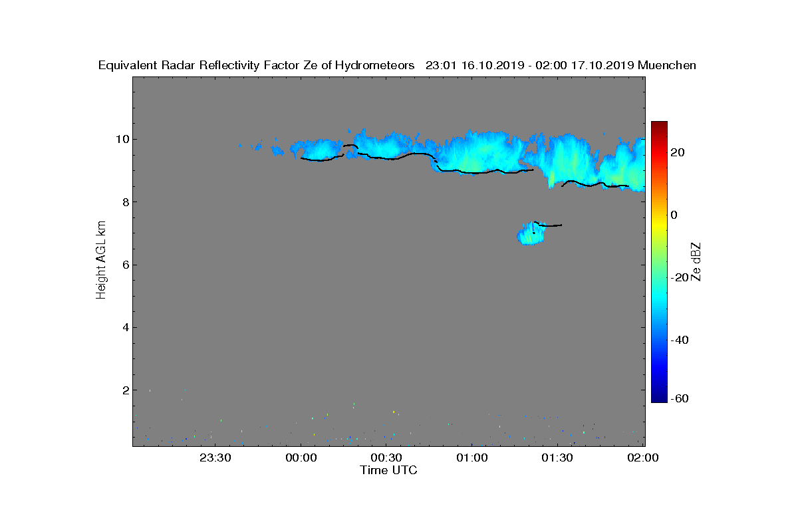Click the height axis label 8
The image size is (798, 532).
pos(126,202)
